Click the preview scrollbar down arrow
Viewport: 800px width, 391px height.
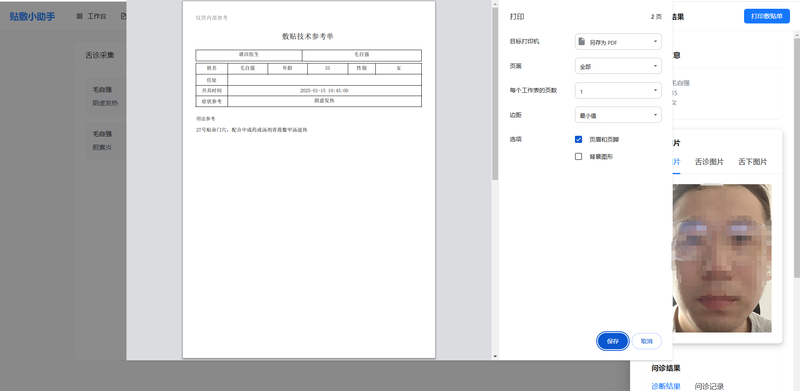[x=494, y=356]
